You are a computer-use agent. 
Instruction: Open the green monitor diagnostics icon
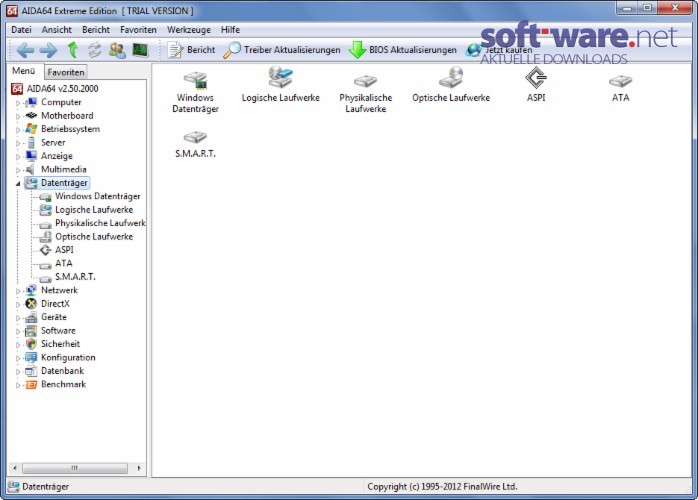(140, 50)
